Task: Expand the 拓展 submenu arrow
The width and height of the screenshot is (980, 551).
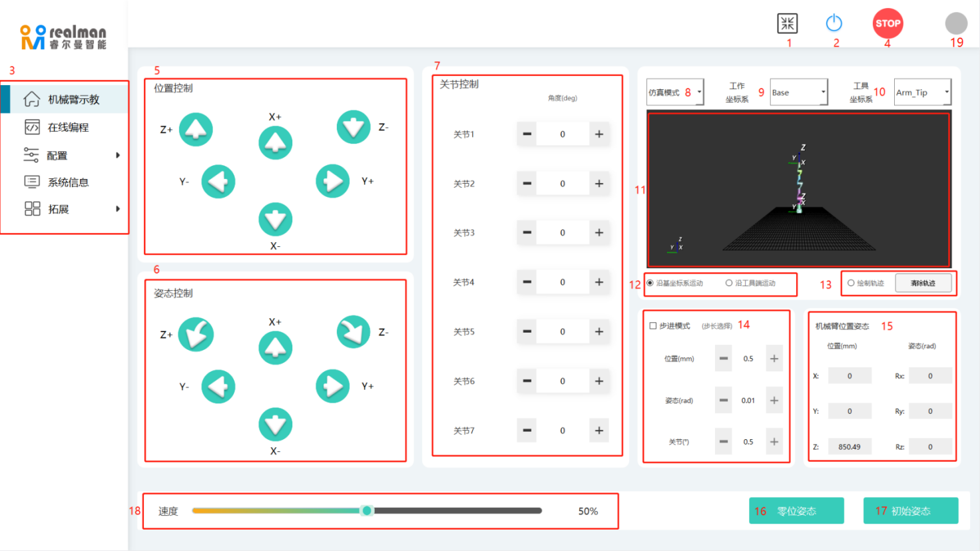Action: (x=118, y=209)
